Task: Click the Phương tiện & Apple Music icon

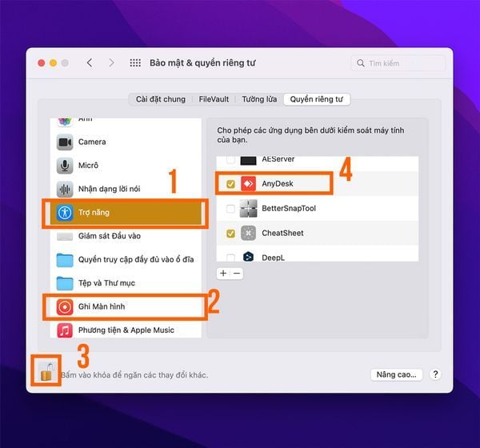Action: (x=65, y=330)
